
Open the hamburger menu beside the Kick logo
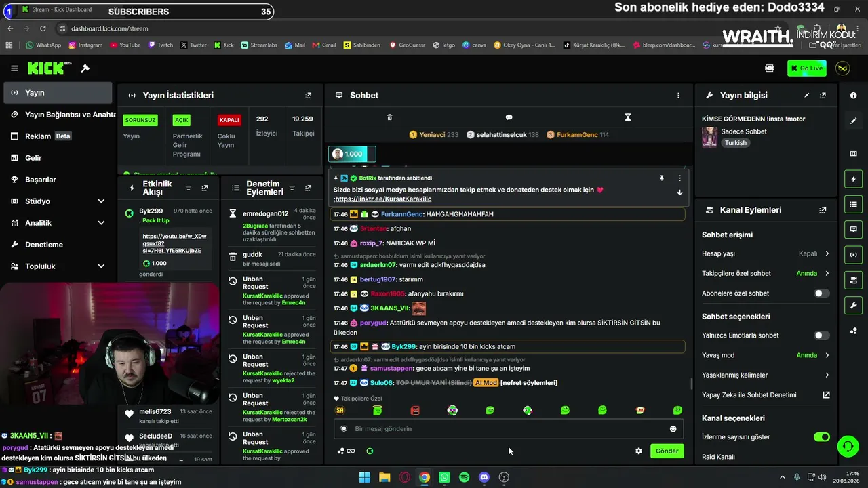14,68
